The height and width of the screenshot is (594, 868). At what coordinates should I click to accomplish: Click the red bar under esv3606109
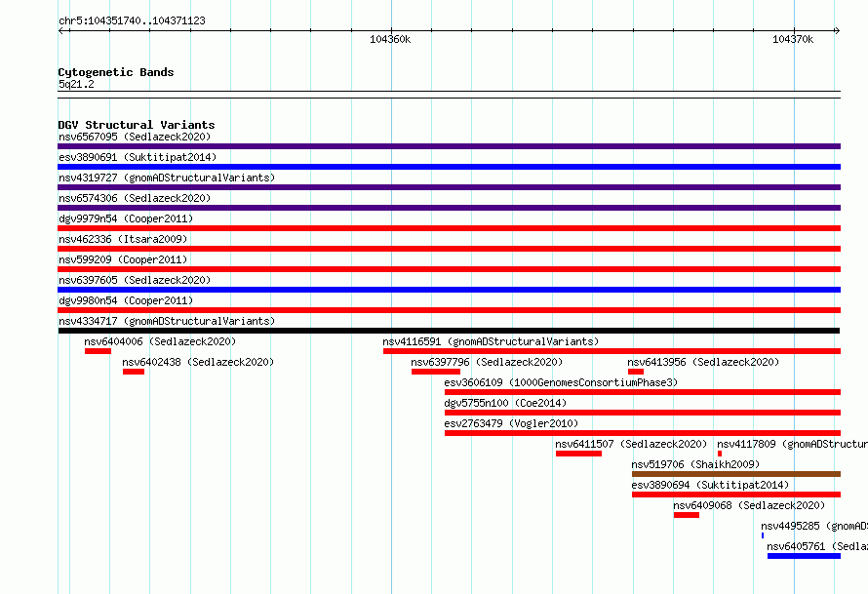pyautogui.click(x=643, y=392)
